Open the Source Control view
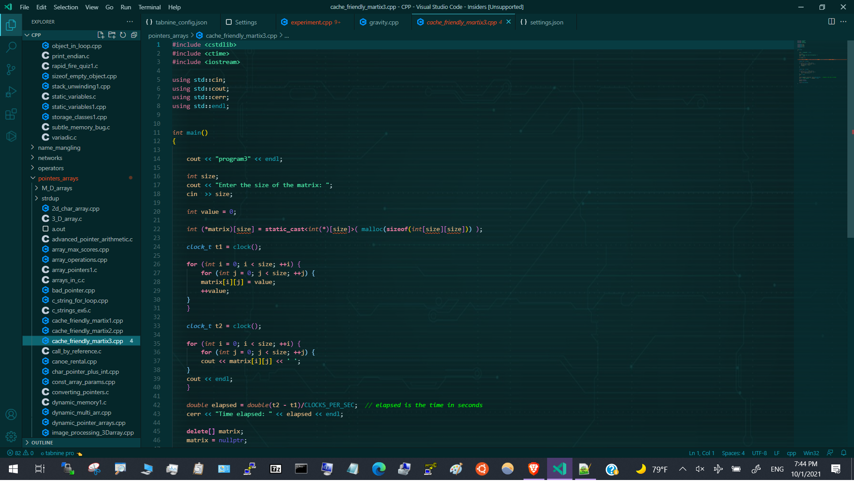The image size is (854, 504). 11,69
